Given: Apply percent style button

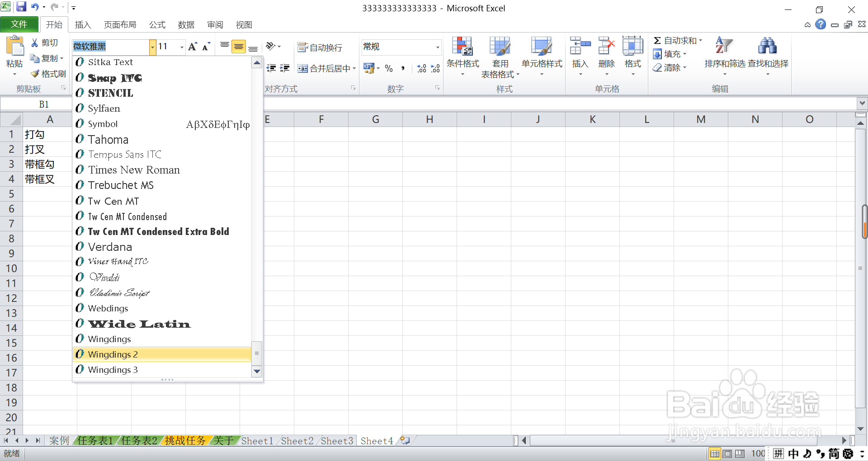Looking at the screenshot, I should 389,68.
